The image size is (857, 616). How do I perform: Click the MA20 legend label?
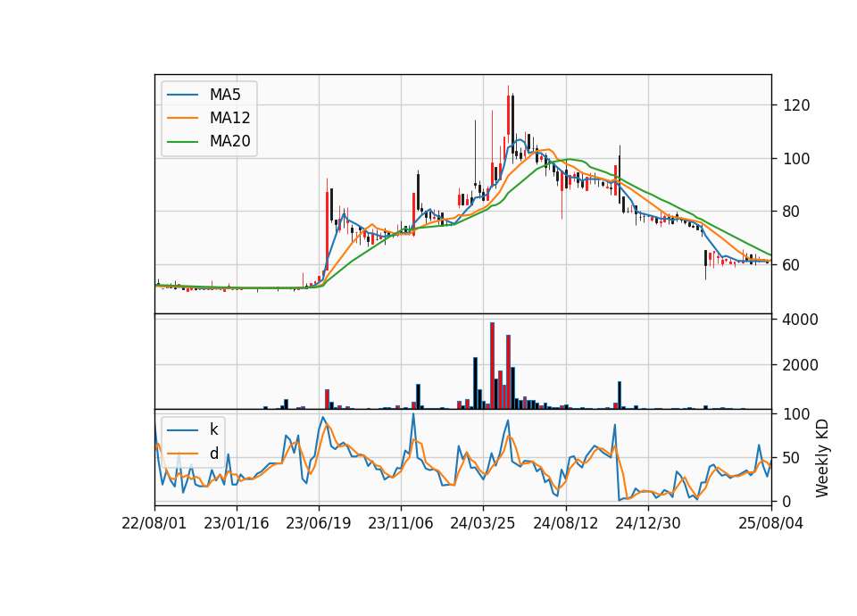229,141
